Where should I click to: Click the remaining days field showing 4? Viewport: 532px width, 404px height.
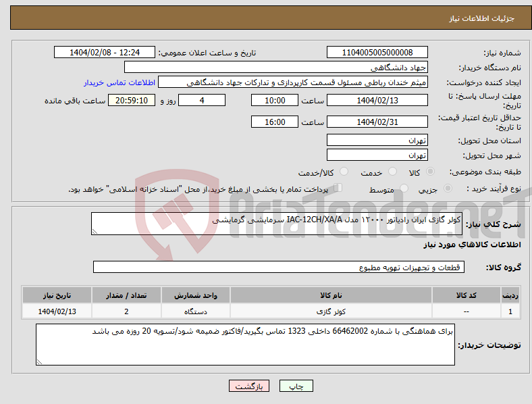click(x=202, y=100)
